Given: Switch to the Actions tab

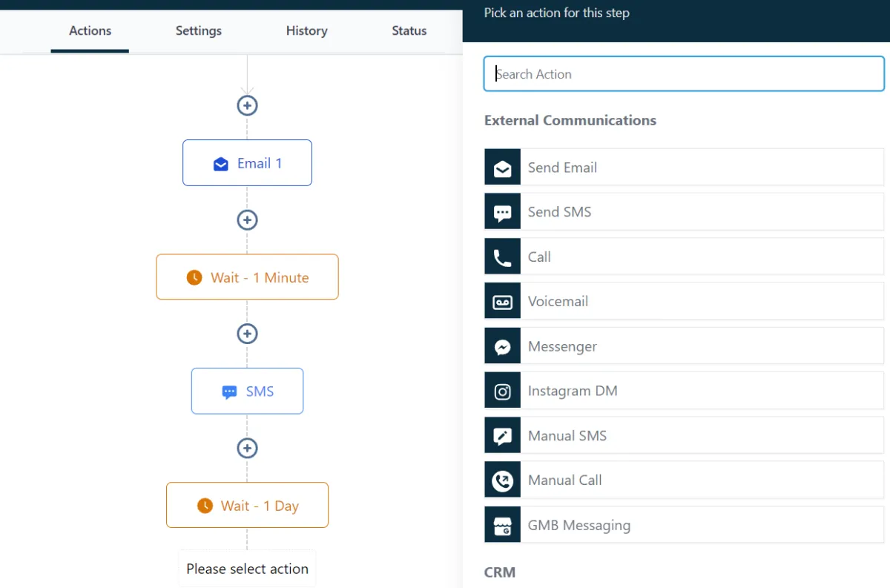Looking at the screenshot, I should 90,31.
